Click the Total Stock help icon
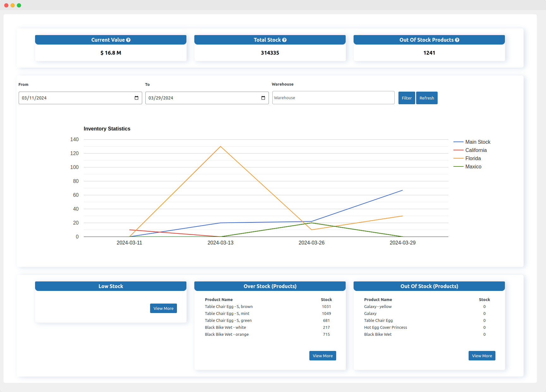The image size is (546, 392). (x=284, y=40)
